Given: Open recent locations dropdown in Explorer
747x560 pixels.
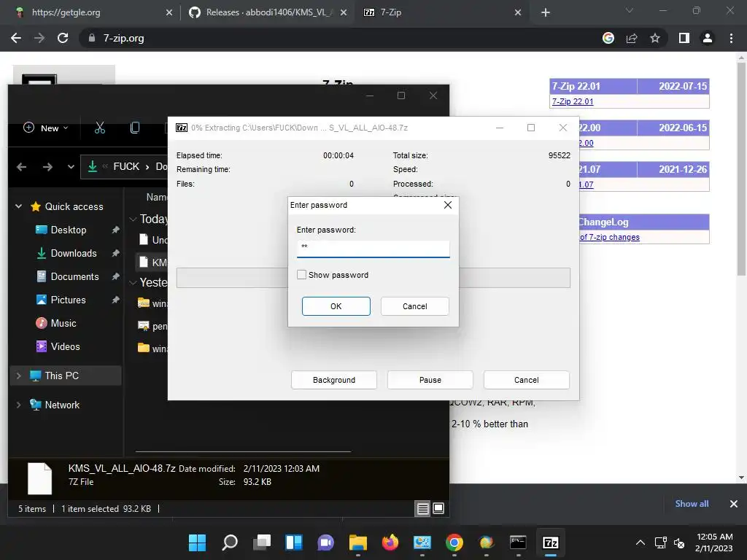Looking at the screenshot, I should [x=71, y=167].
